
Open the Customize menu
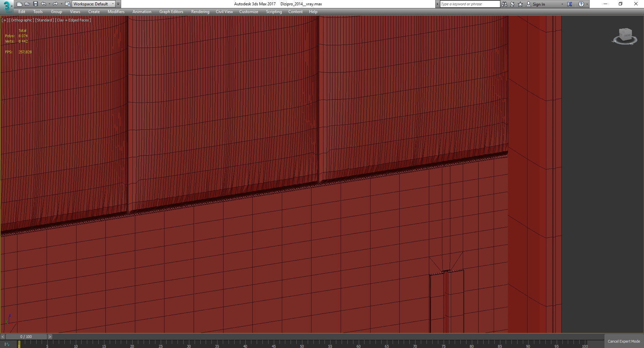pyautogui.click(x=249, y=12)
